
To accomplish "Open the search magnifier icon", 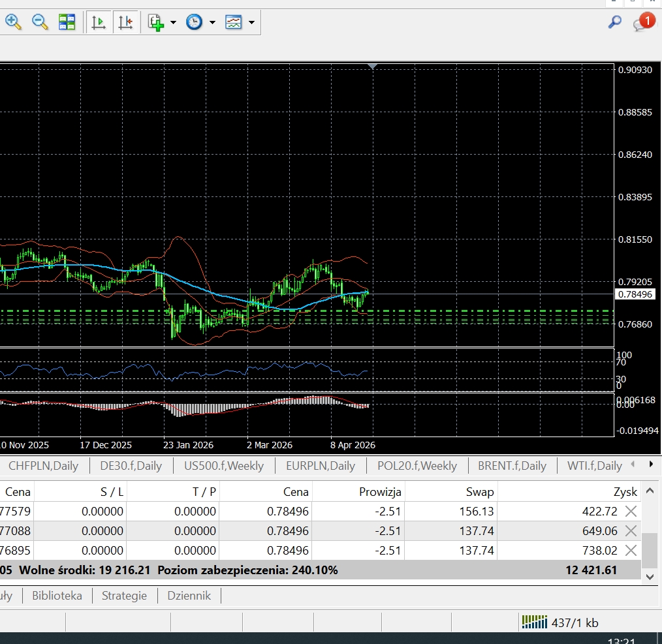I will pyautogui.click(x=614, y=22).
